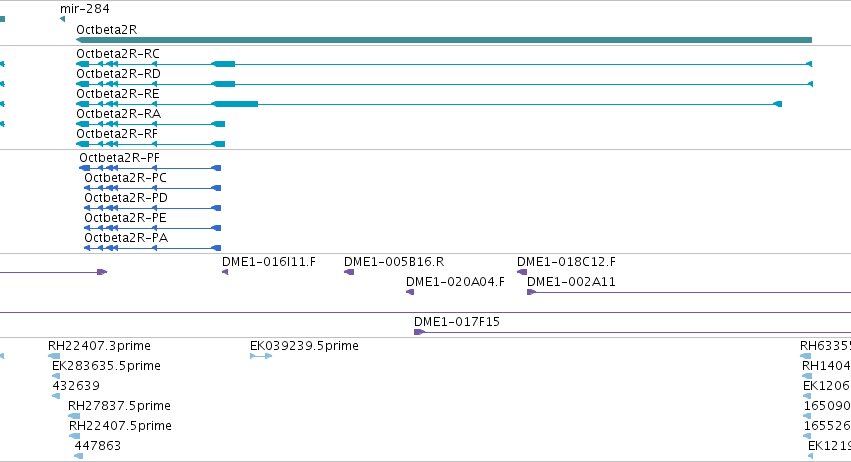The image size is (851, 462).
Task: Select protein Octbeta2R-PE label
Action: 125,218
